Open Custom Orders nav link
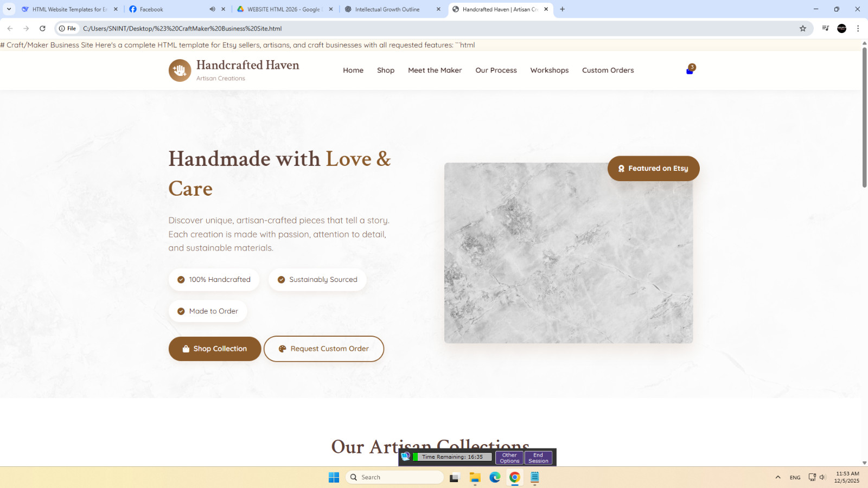868x488 pixels. click(x=608, y=70)
